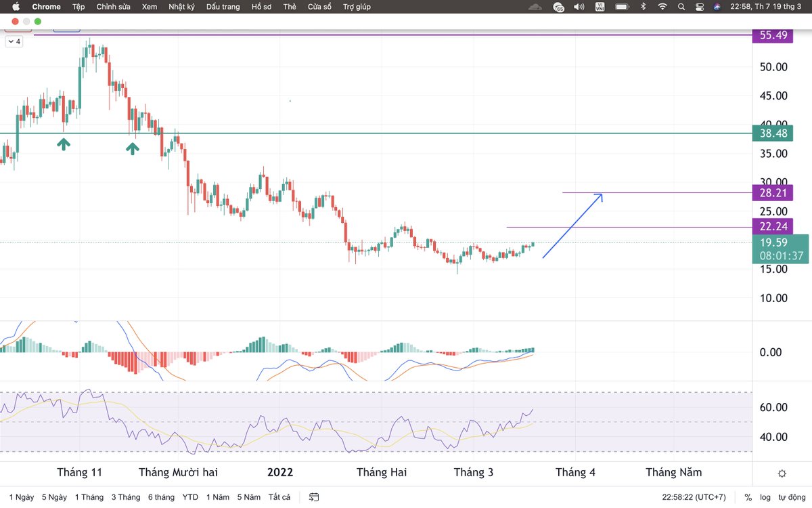Toggle percent scale mode
The width and height of the screenshot is (812, 508).
pyautogui.click(x=748, y=497)
